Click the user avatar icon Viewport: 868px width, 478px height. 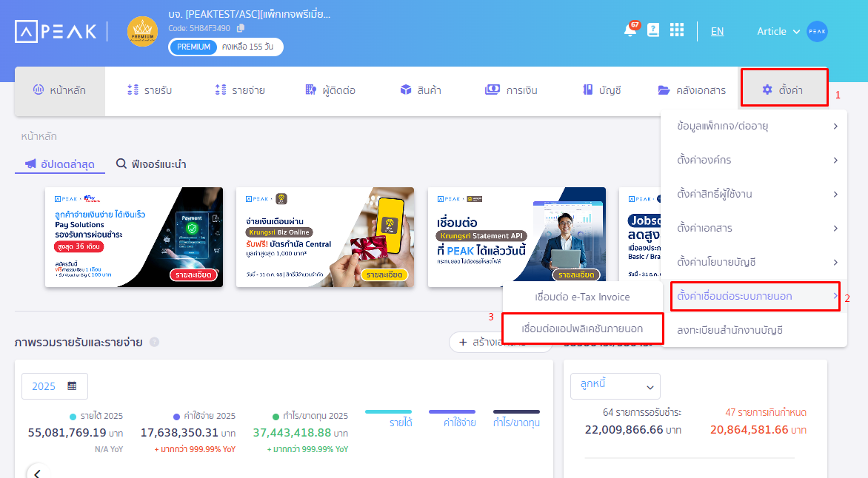817,31
